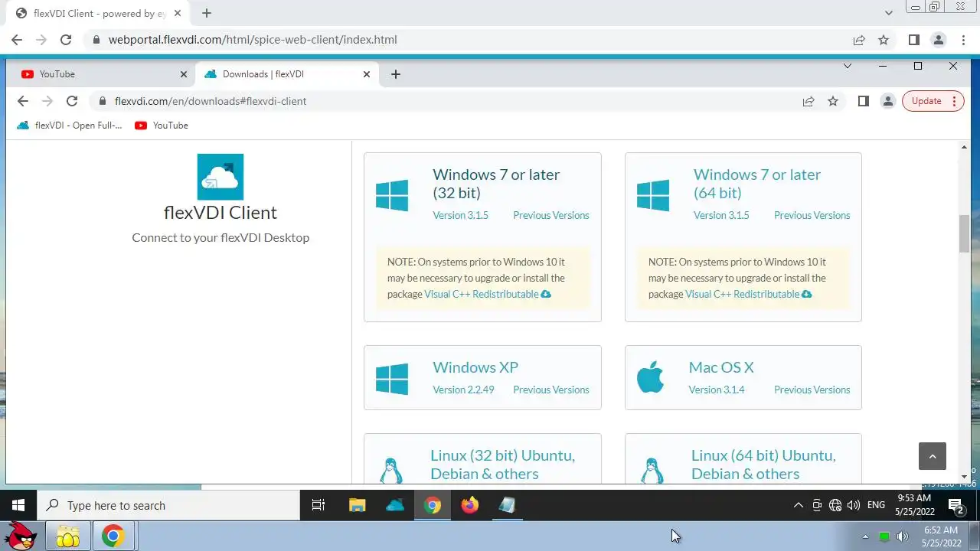Click the Type here to search box
980x551 pixels.
pos(168,505)
